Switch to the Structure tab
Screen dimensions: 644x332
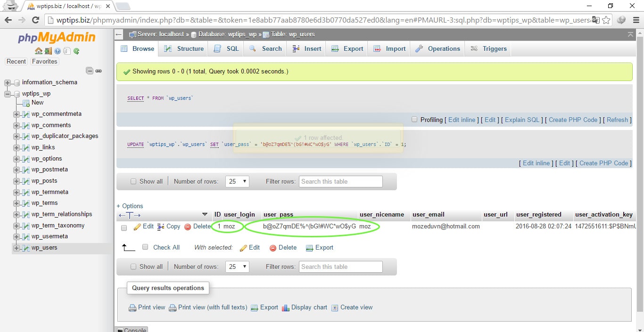point(184,49)
